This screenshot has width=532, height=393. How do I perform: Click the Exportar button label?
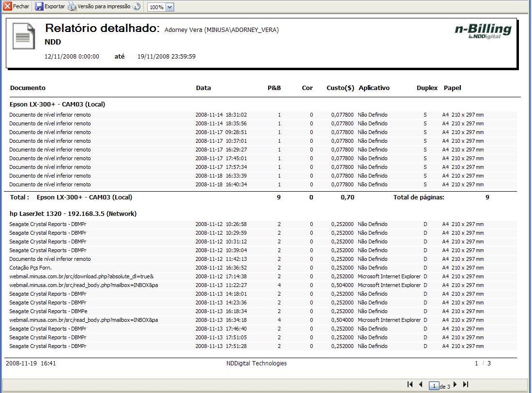(x=55, y=6)
